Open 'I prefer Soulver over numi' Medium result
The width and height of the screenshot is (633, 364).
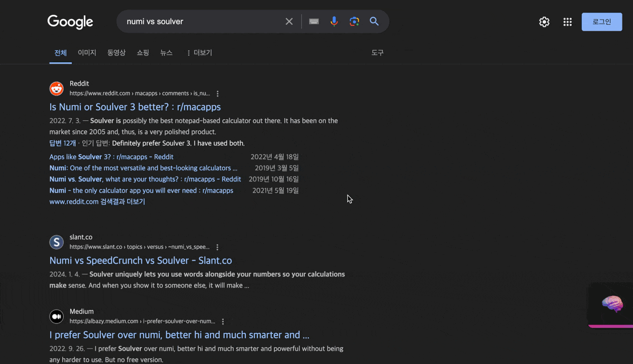pyautogui.click(x=179, y=335)
